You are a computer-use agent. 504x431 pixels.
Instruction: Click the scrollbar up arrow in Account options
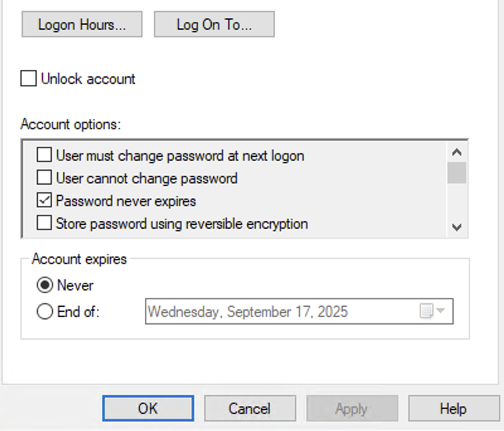tap(457, 151)
